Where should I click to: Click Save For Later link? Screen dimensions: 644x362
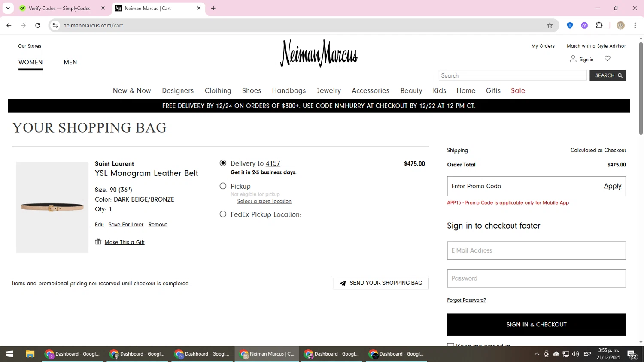tap(126, 225)
